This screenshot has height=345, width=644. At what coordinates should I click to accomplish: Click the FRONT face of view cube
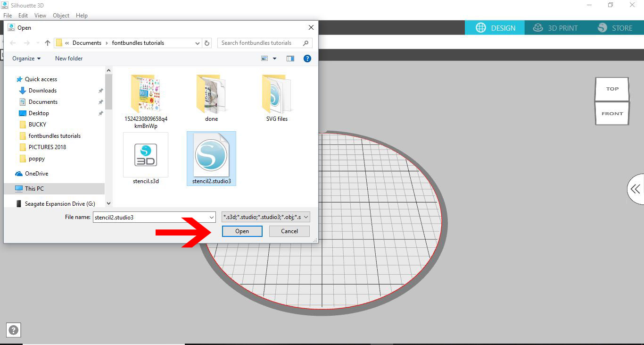(x=612, y=113)
